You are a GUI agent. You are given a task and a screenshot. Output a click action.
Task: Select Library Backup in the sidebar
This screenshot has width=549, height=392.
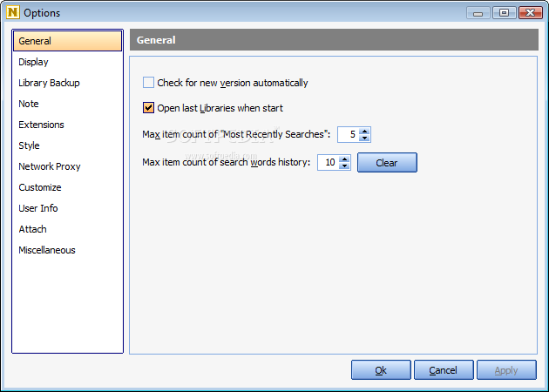[49, 83]
